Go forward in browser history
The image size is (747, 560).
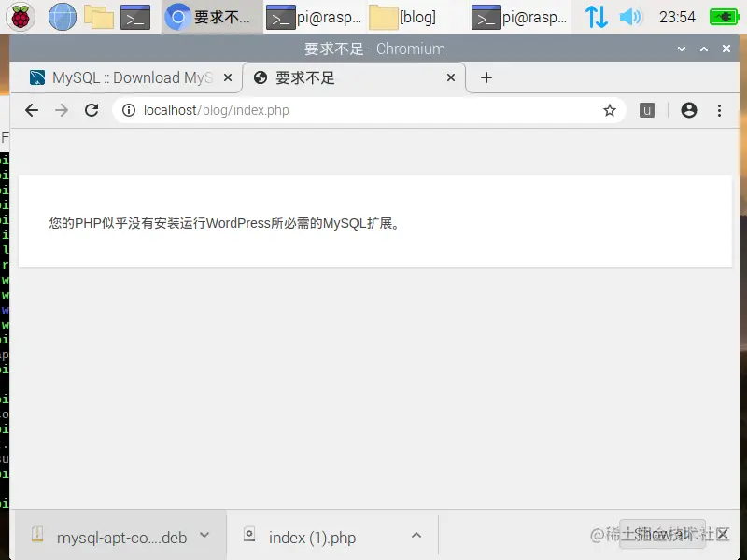62,110
